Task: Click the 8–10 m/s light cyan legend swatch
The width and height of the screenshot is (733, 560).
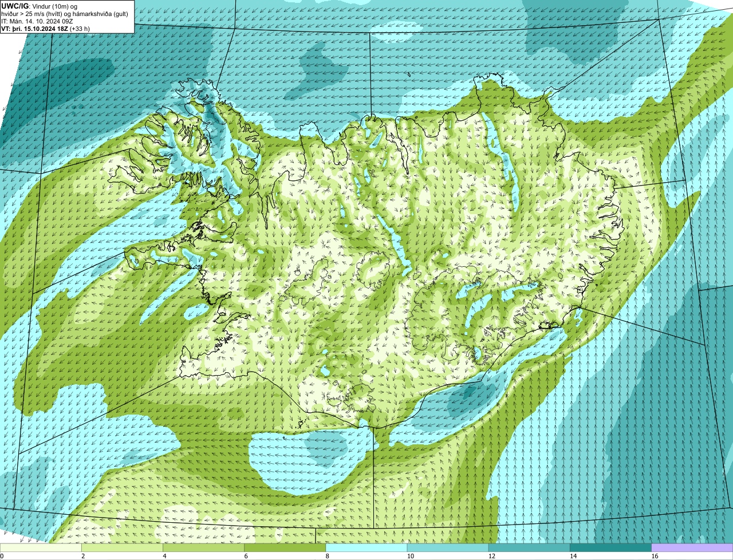Action: click(366, 547)
